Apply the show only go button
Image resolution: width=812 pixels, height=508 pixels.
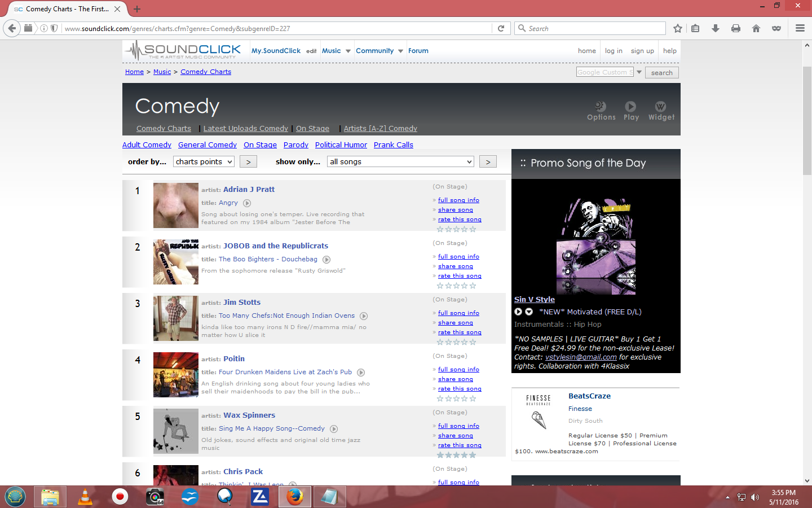488,161
